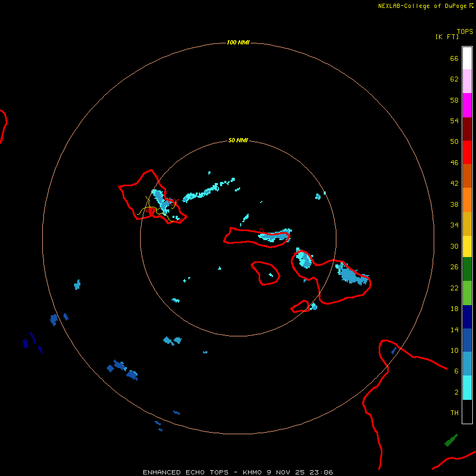476x476 pixels.
Task: Click the legend value '30'
Action: (x=454, y=246)
